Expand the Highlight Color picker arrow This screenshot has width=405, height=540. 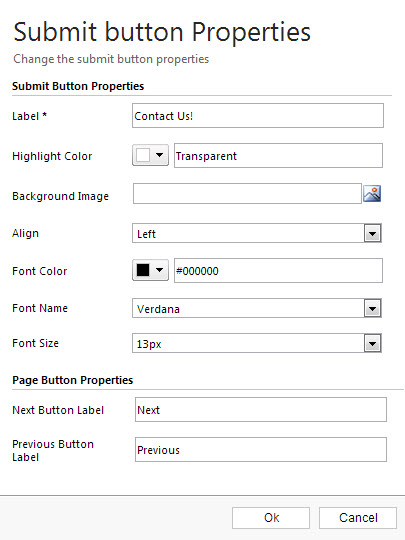tap(159, 155)
